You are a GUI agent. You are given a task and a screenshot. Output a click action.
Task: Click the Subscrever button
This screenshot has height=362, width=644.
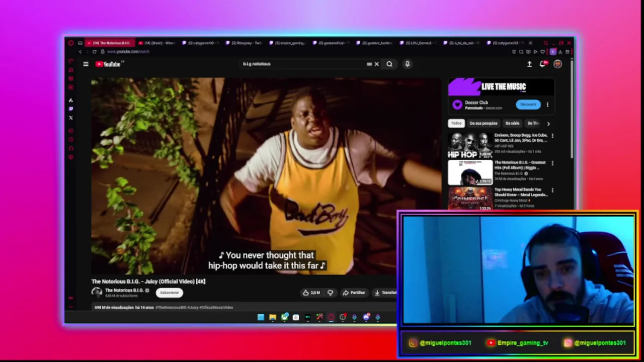click(169, 293)
